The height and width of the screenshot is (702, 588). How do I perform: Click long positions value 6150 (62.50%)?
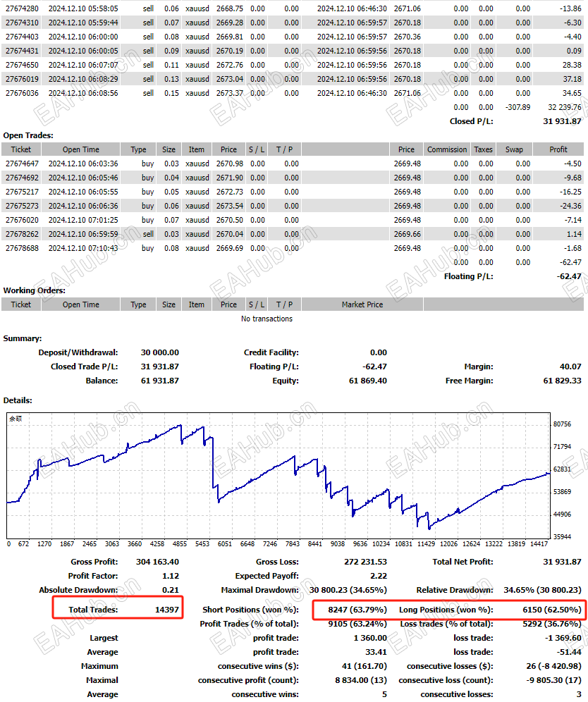click(x=552, y=610)
